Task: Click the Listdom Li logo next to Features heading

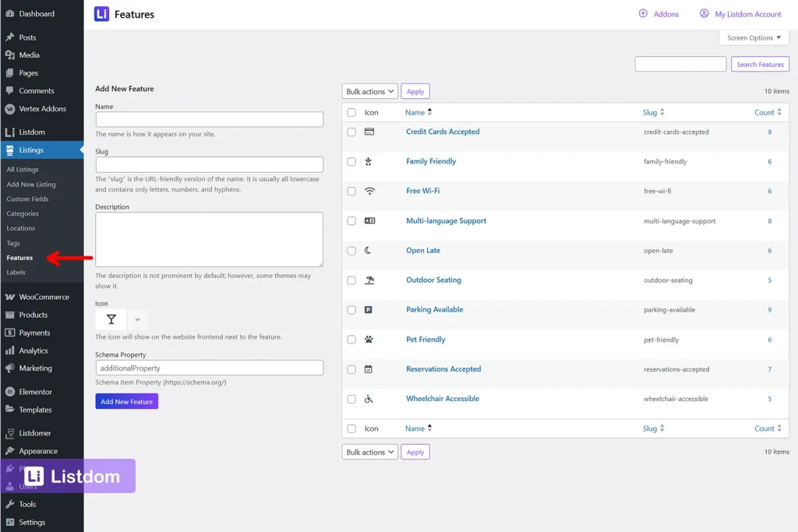Action: click(102, 13)
